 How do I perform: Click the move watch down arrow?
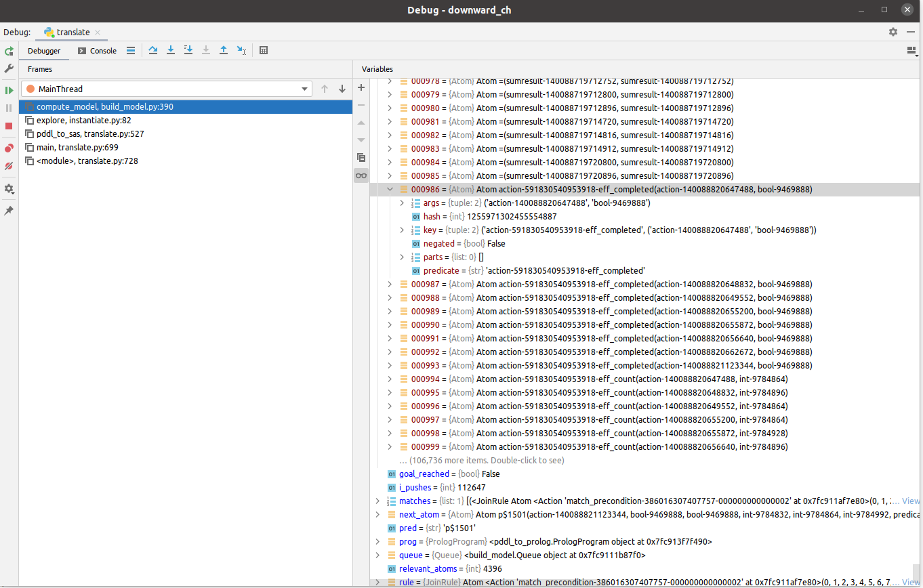pos(361,140)
